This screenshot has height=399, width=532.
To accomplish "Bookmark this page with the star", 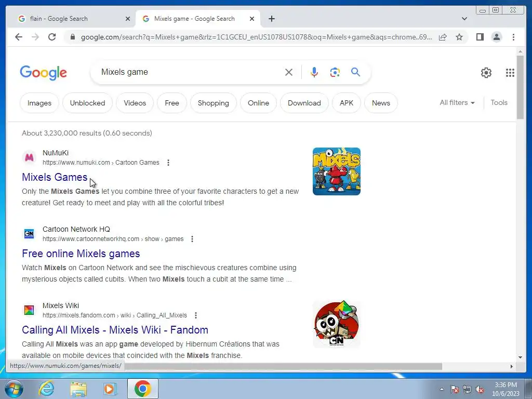I will tap(459, 37).
